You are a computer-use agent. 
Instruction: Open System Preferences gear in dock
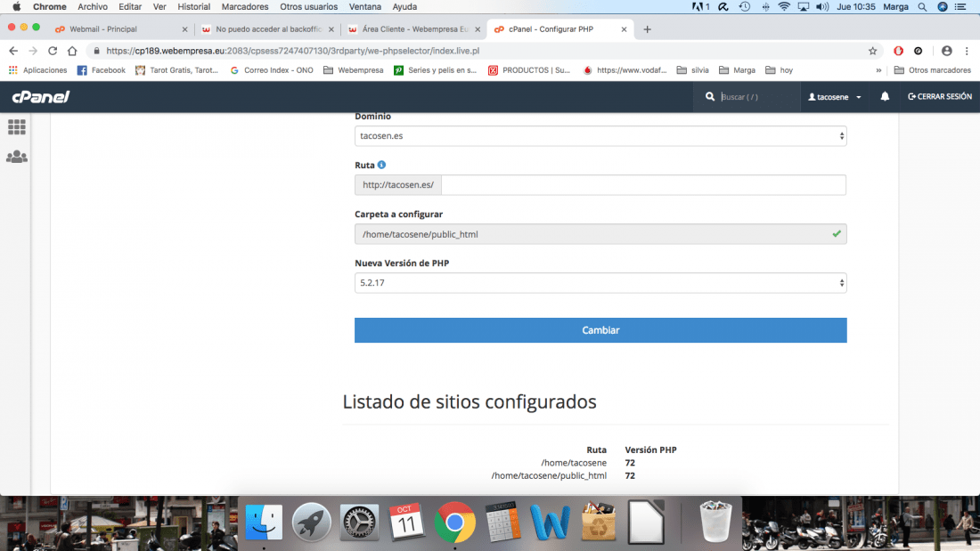[x=359, y=523]
